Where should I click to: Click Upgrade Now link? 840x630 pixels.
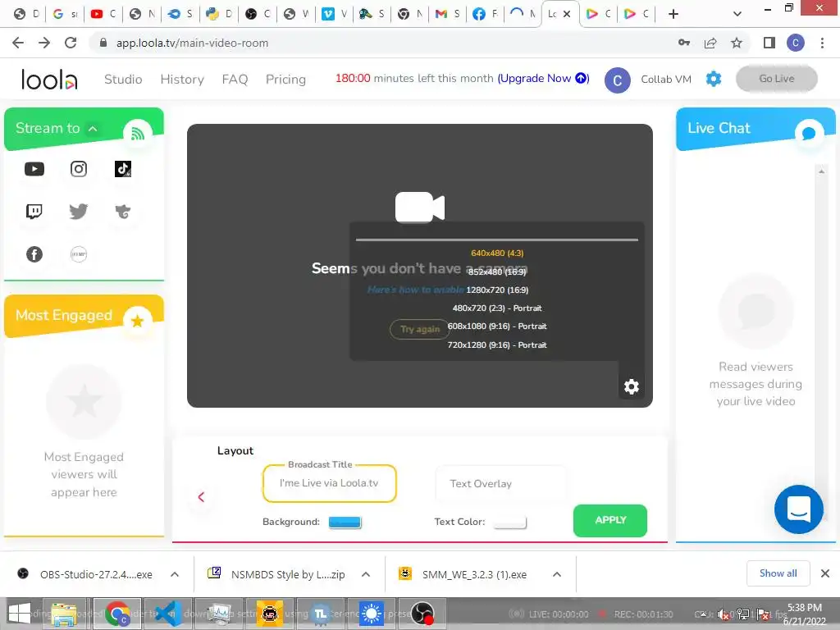(x=543, y=78)
